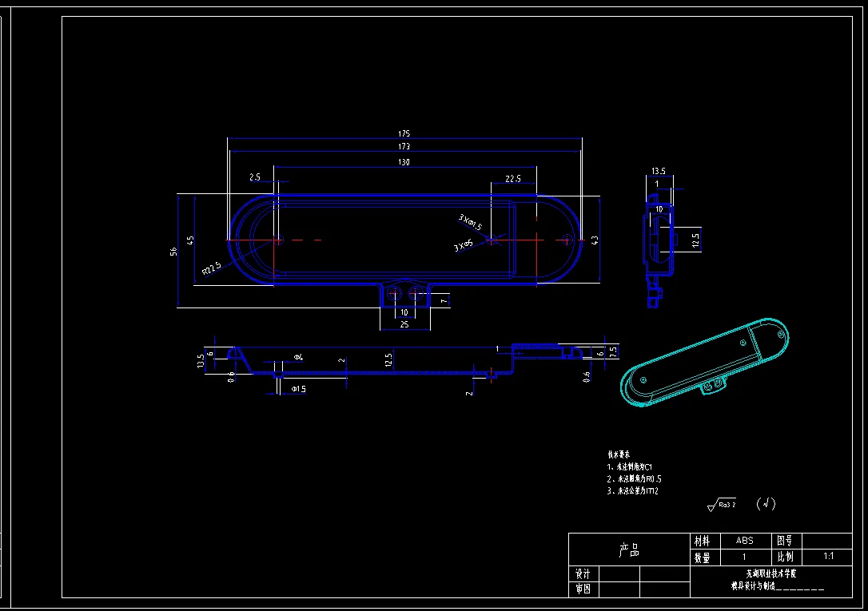Viewport: 868px width, 611px height.
Task: Click the 芜湖职业技术学院 school name
Action: (x=771, y=574)
